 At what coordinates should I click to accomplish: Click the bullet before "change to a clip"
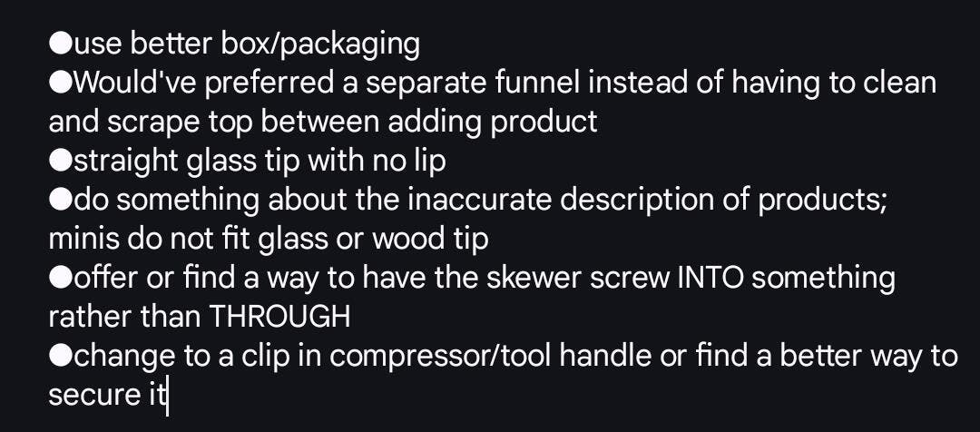point(61,356)
